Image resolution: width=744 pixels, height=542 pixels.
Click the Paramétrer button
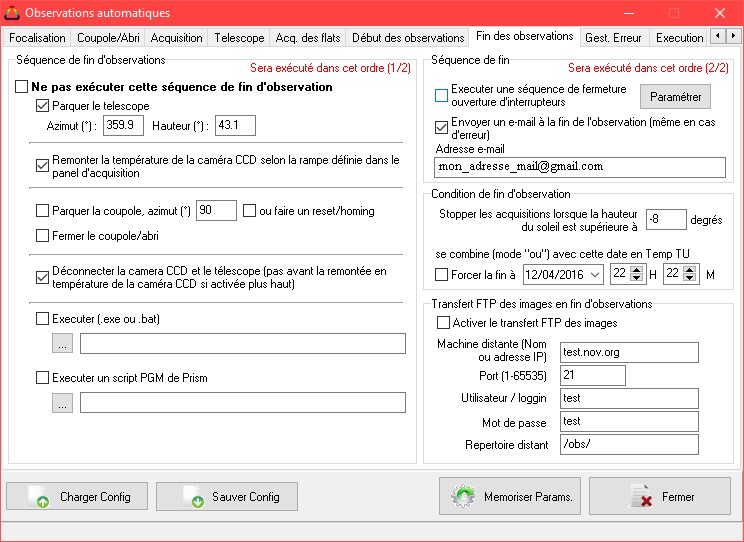[x=676, y=96]
